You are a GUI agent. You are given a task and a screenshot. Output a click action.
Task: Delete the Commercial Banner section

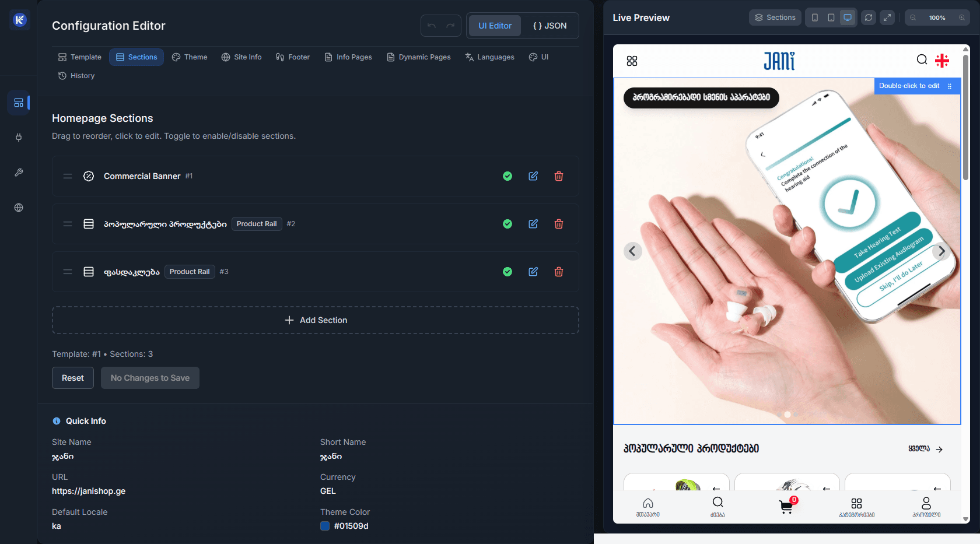[559, 176]
